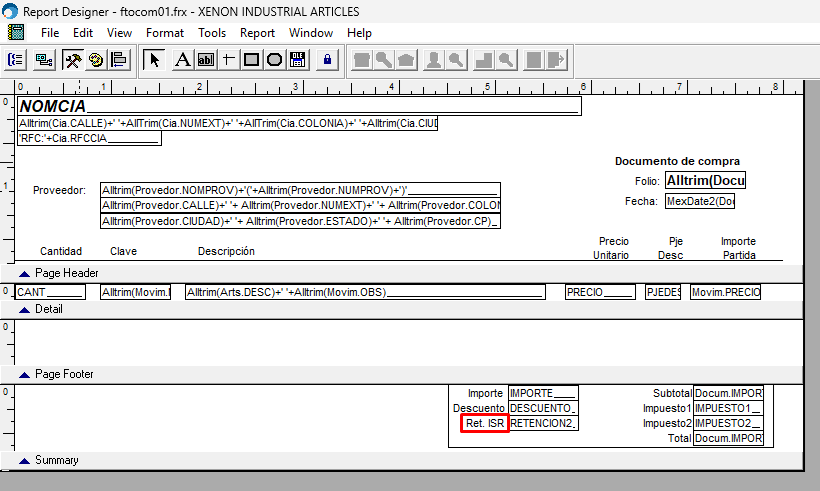820x491 pixels.
Task: Select the Alltrim(Docu folio field
Action: tap(705, 180)
